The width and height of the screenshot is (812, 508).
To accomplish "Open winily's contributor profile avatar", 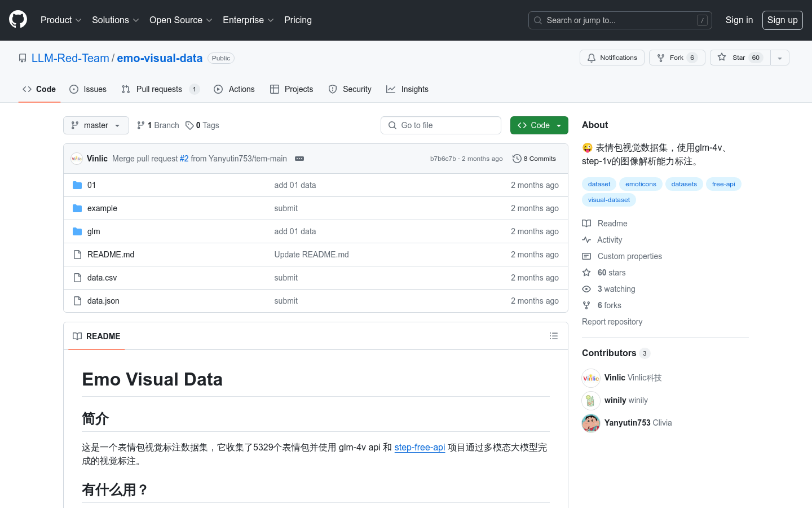I will tap(591, 400).
